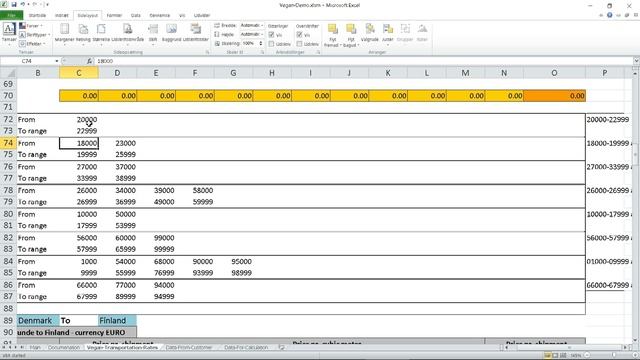This screenshot has height=360, width=640.
Task: Open the Main sheet tab
Action: click(35, 347)
